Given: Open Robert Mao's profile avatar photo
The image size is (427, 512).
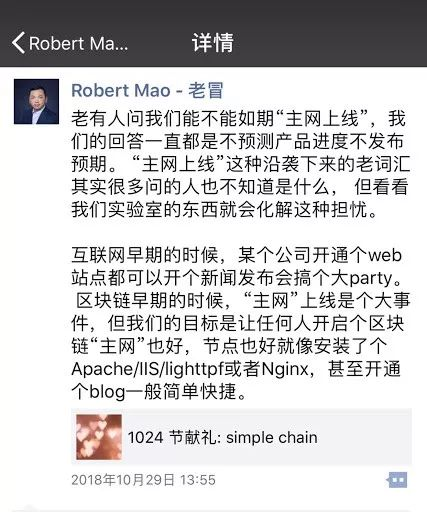Looking at the screenshot, I should click(36, 102).
